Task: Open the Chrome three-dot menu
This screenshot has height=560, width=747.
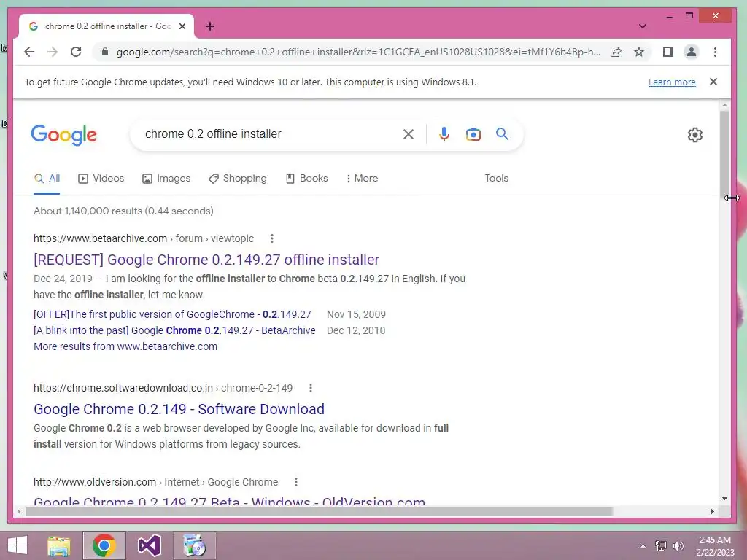Action: click(x=715, y=52)
